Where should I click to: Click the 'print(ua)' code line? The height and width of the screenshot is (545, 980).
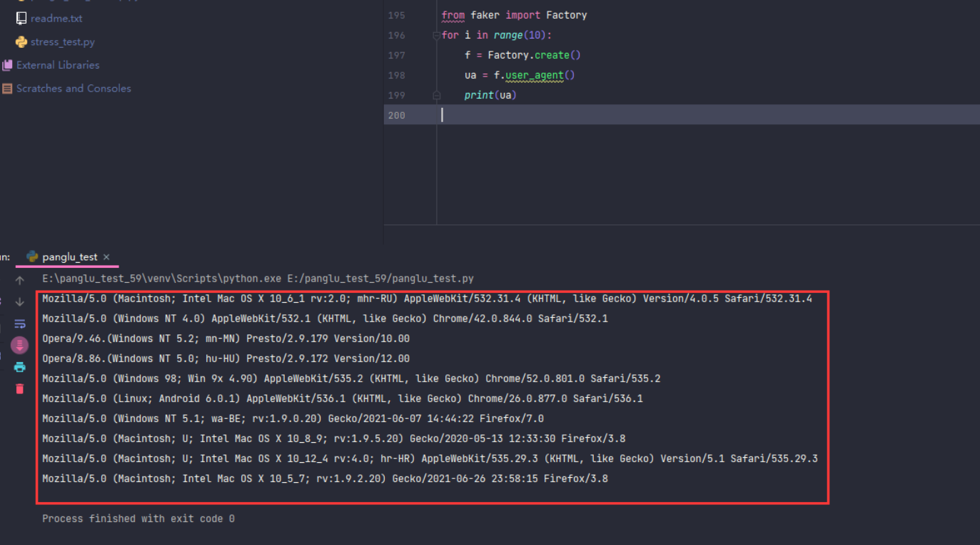point(490,95)
